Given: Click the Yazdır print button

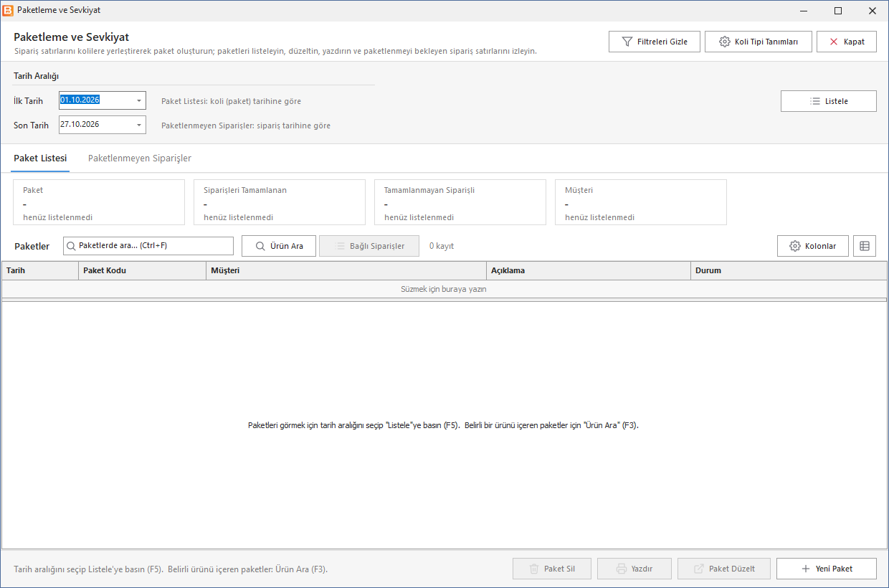Looking at the screenshot, I should [634, 569].
